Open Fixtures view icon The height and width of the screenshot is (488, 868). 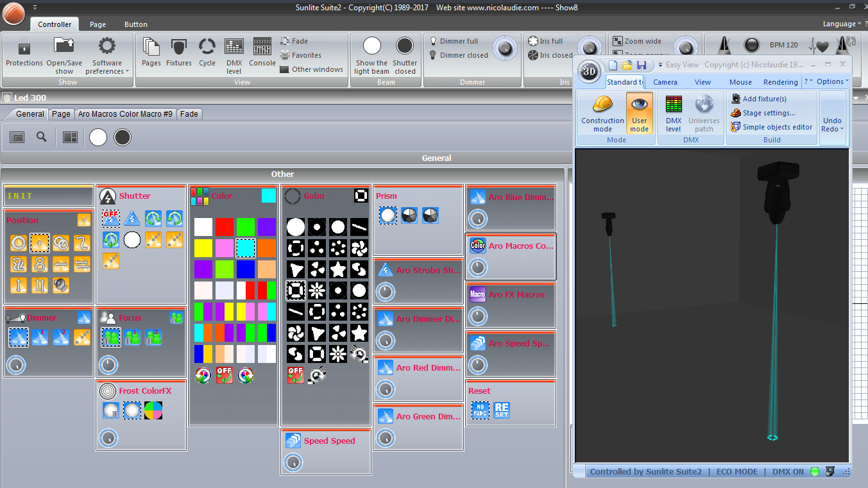click(179, 47)
